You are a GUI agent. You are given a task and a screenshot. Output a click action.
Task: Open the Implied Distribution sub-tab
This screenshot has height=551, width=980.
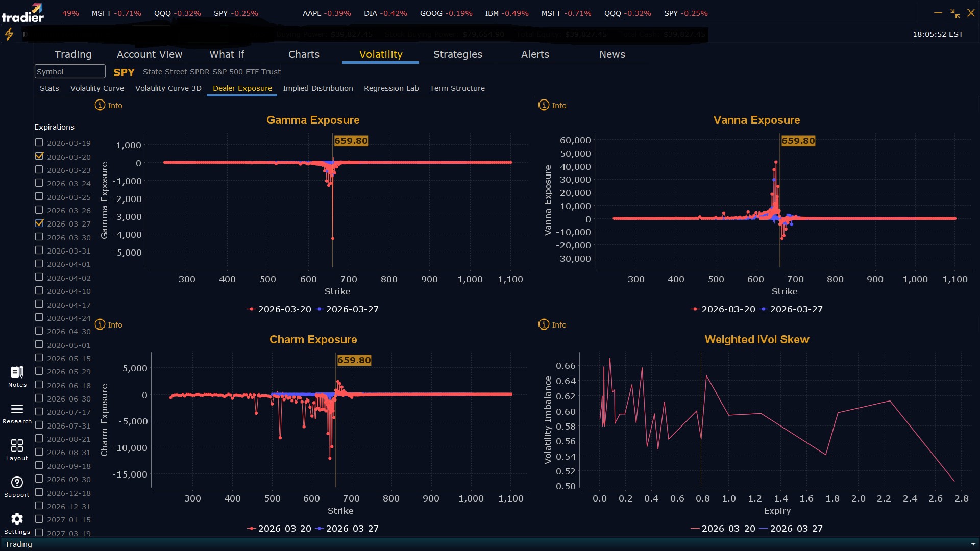317,88
